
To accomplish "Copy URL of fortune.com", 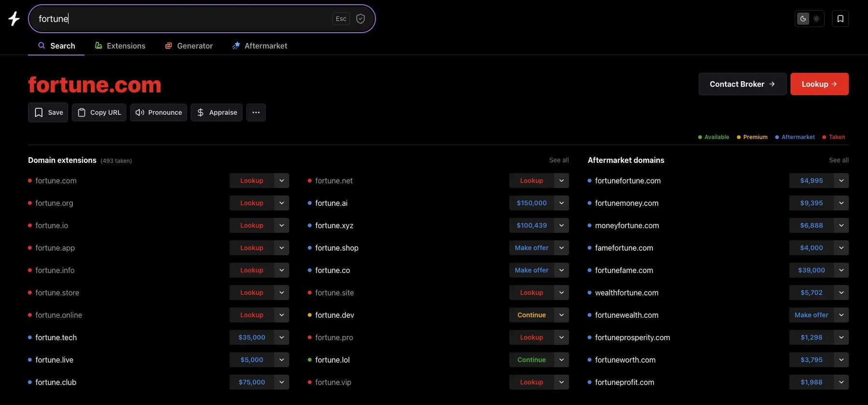I will (x=99, y=112).
